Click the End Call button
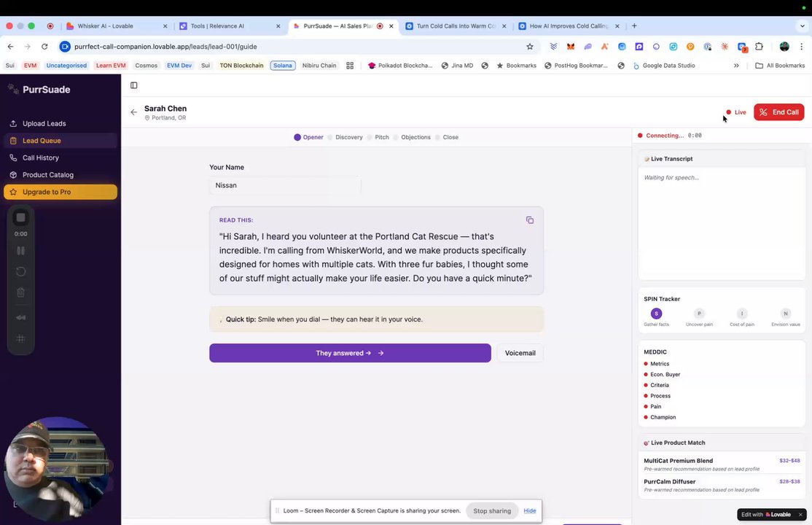 [778, 112]
